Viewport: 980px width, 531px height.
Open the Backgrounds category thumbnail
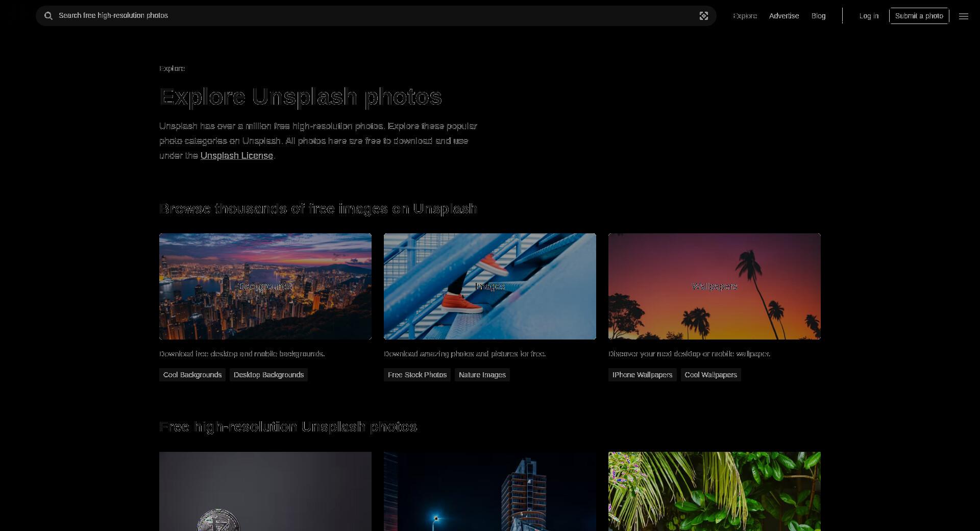[x=265, y=286]
